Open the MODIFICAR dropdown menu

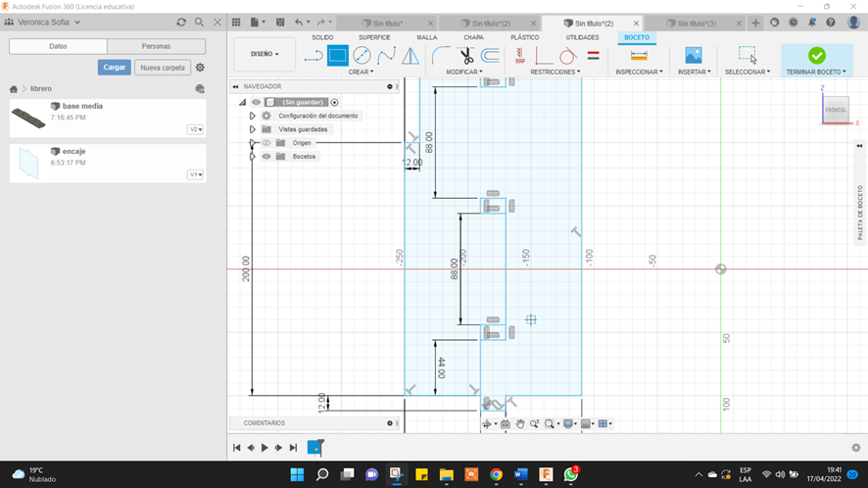point(464,72)
